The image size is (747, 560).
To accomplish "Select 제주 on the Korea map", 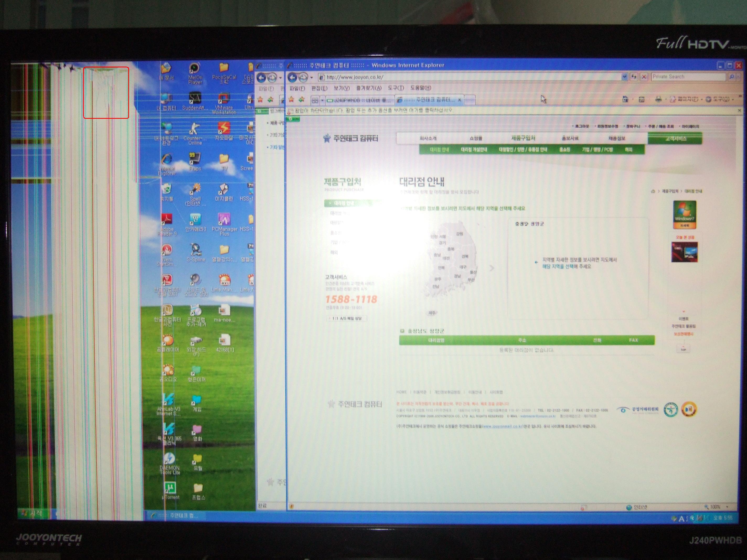I will point(432,313).
